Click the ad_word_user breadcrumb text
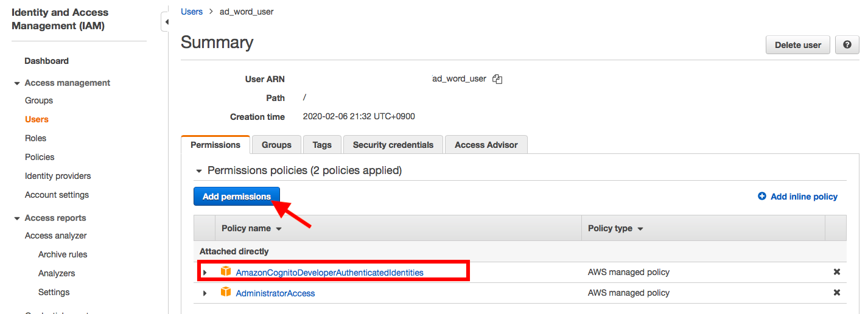 coord(247,12)
